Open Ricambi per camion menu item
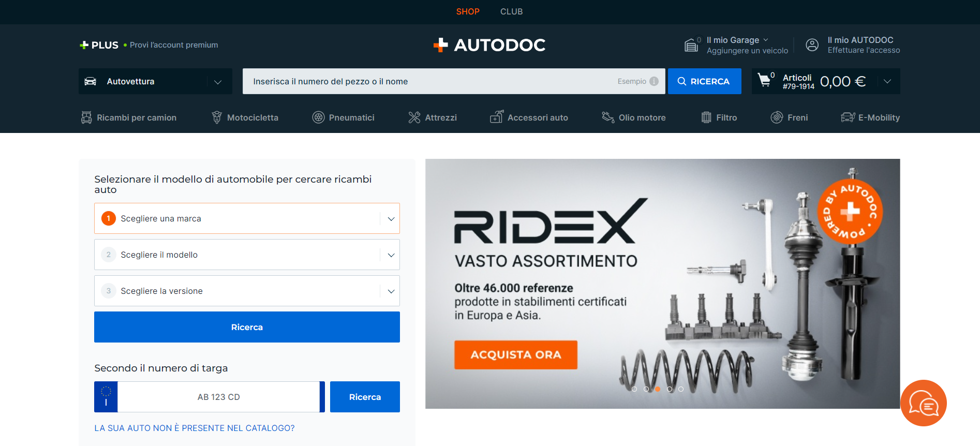Viewport: 980px width, 446px height. pos(129,117)
